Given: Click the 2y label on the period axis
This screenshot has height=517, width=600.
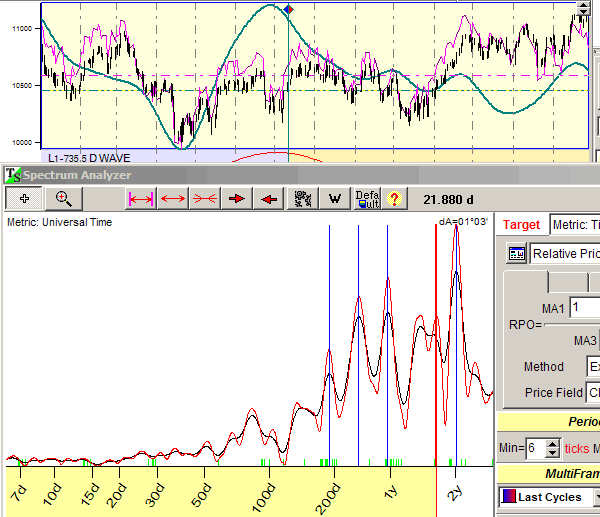Looking at the screenshot, I should coord(455,493).
